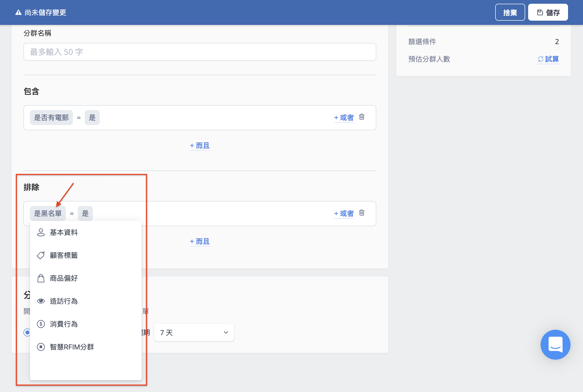
Task: Delete the 是否有電郵 condition with trash icon
Action: [x=362, y=117]
